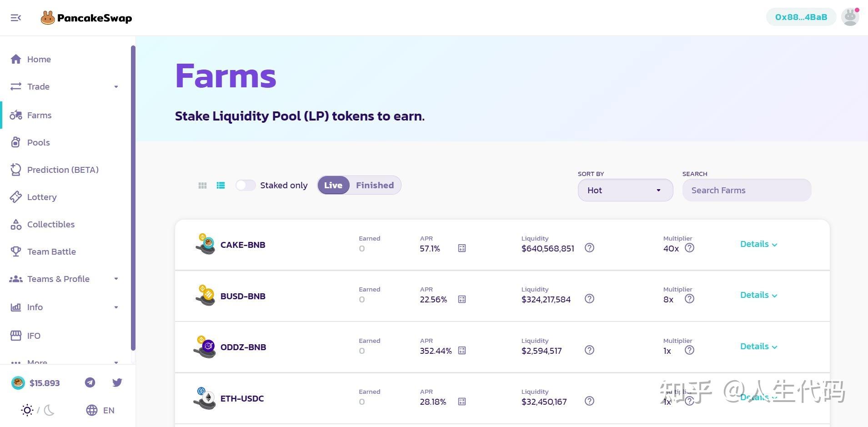Image resolution: width=868 pixels, height=427 pixels.
Task: Open APR calculator for ETH-USDC
Action: pyautogui.click(x=462, y=402)
